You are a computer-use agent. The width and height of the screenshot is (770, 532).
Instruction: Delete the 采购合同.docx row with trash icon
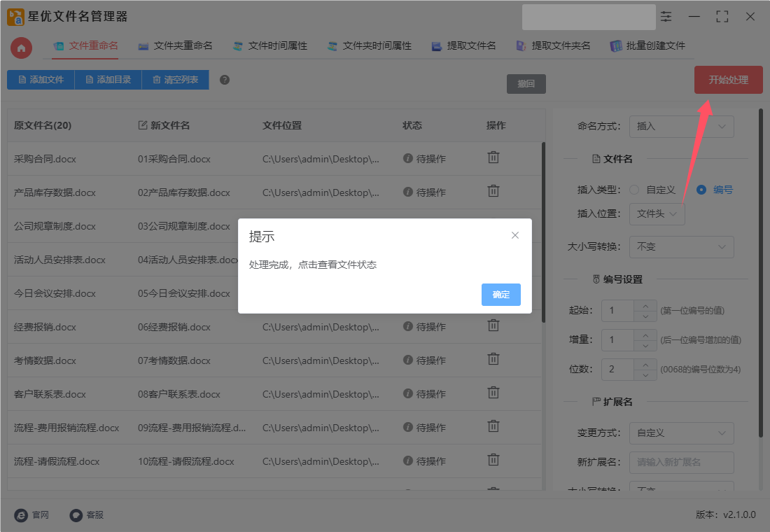(493, 157)
